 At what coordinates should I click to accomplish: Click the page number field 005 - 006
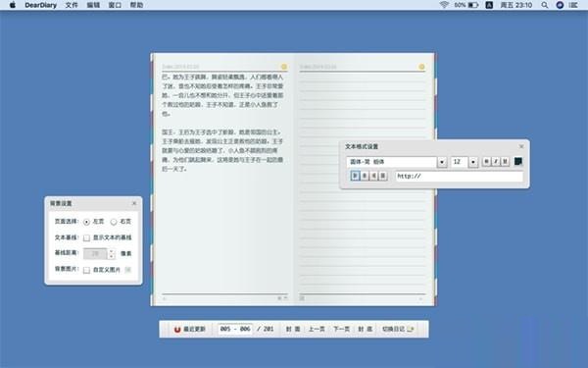coord(235,329)
